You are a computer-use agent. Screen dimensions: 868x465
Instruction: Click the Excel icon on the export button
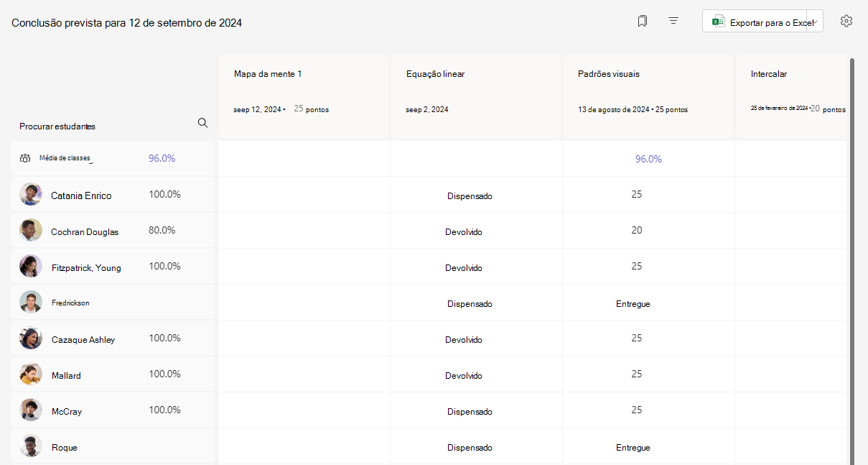click(x=718, y=22)
